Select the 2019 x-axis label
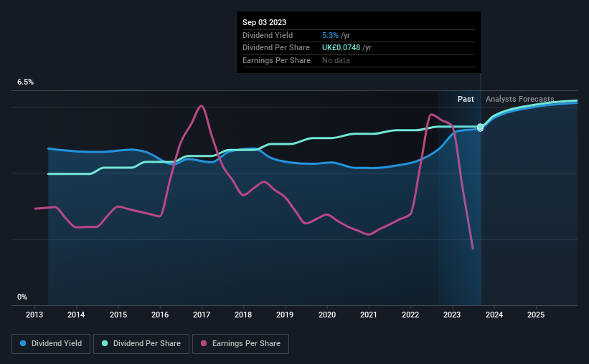 tap(285, 315)
